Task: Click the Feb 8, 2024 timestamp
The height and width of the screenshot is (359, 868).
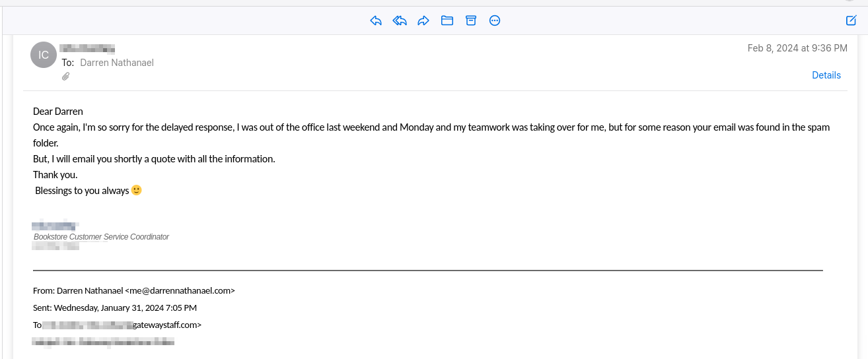Action: point(797,48)
